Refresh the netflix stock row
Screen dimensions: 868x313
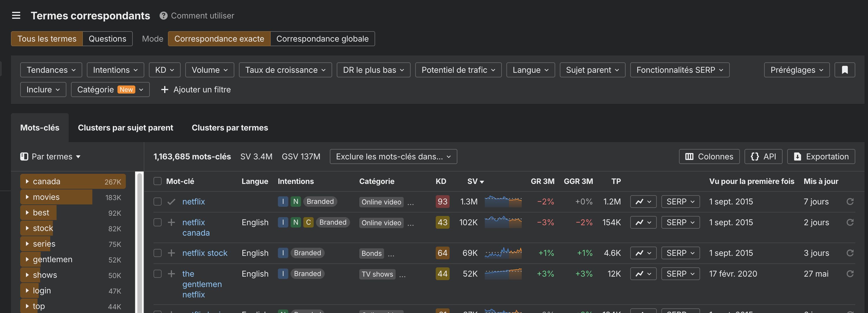(850, 253)
